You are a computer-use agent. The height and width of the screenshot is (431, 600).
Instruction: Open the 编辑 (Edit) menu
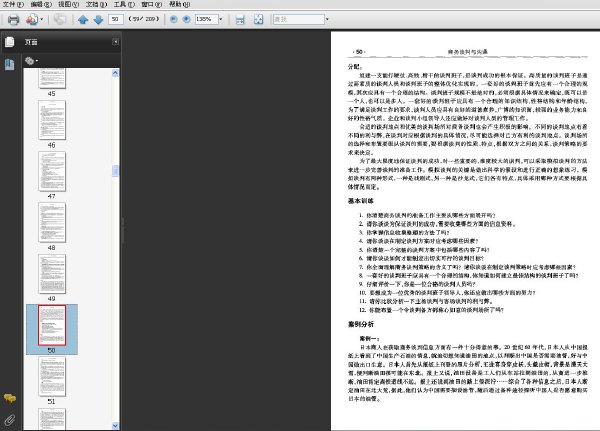coord(41,4)
